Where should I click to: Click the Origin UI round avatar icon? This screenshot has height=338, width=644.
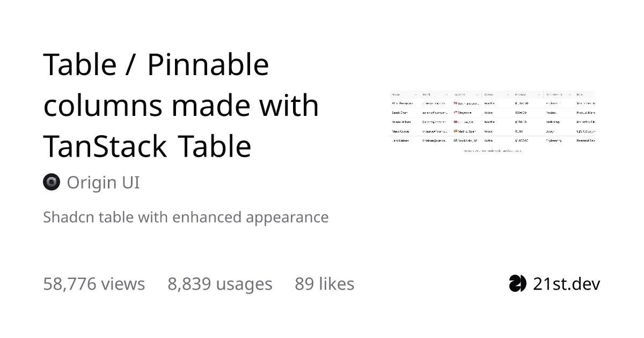click(52, 182)
